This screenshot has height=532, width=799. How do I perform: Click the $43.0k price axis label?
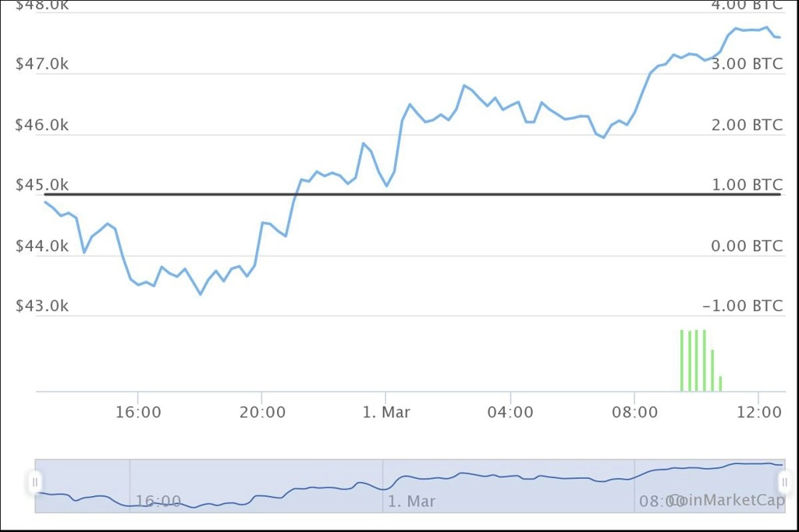[42, 307]
